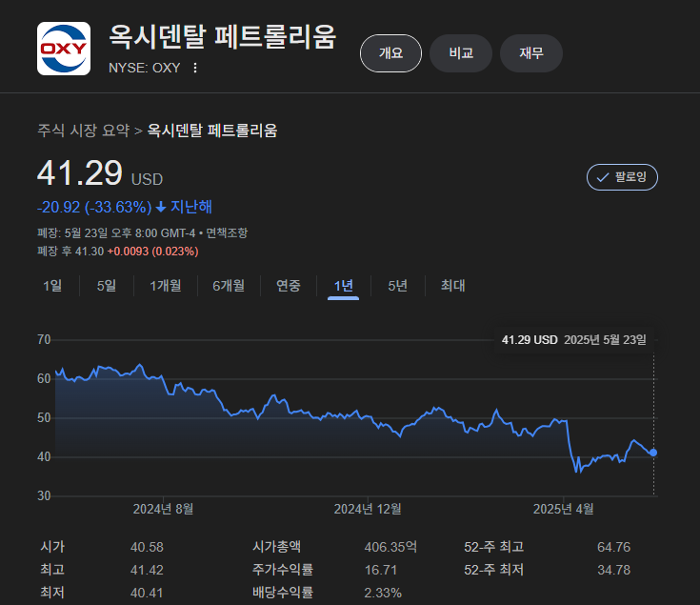Click the 41.29 USD chart tooltip
This screenshot has height=605, width=700.
pyautogui.click(x=573, y=340)
